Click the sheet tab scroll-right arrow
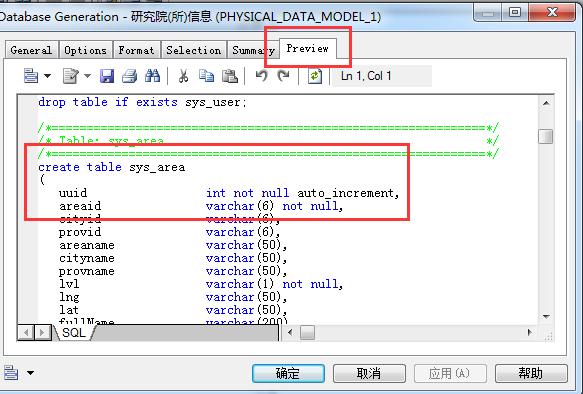The image size is (583, 394). pos(43,332)
